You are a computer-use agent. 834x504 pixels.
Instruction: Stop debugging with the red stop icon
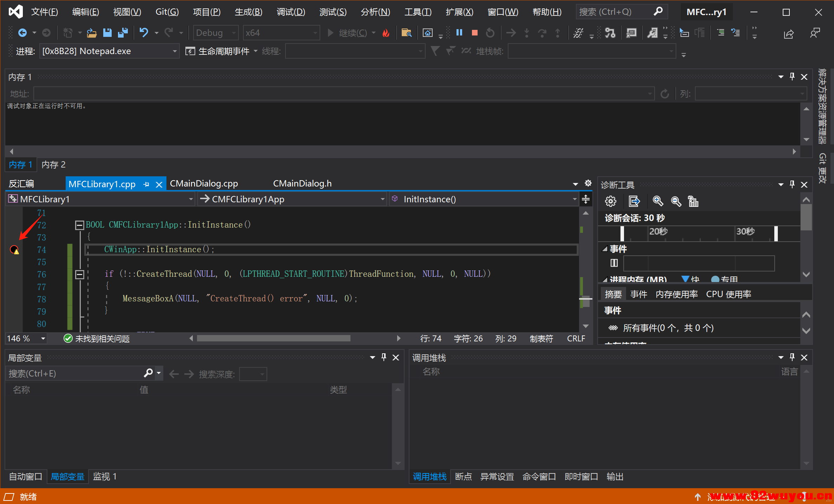click(474, 33)
